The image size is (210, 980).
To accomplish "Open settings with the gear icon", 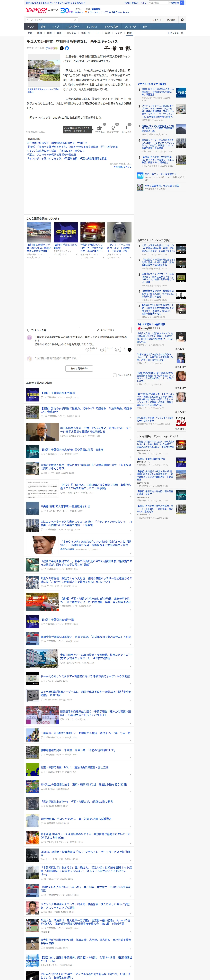I will pos(182,20).
